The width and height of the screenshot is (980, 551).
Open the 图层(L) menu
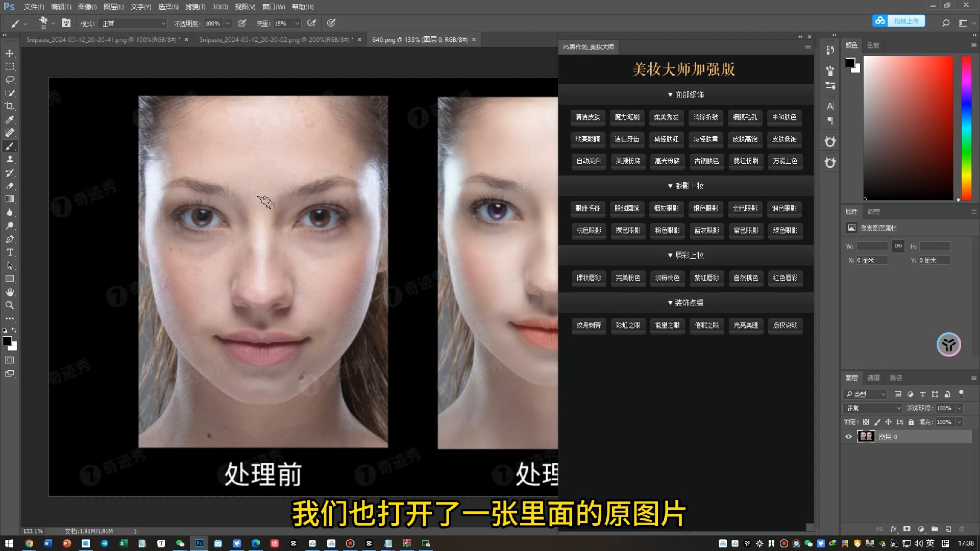(113, 7)
